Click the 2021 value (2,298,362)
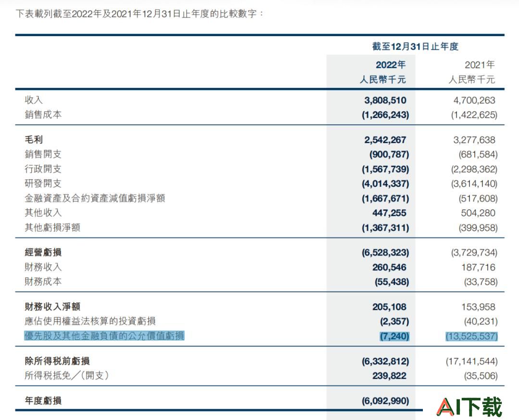This screenshot has height=420, width=519. [x=474, y=169]
